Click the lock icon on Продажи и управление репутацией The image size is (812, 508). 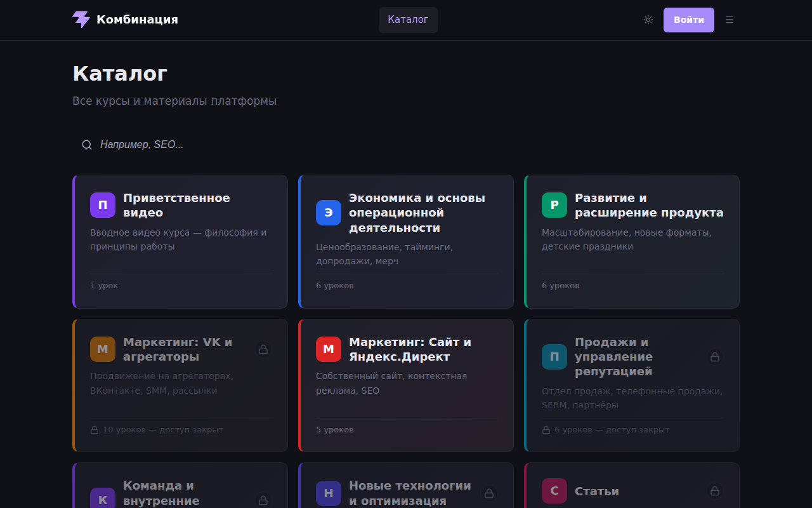(x=715, y=357)
